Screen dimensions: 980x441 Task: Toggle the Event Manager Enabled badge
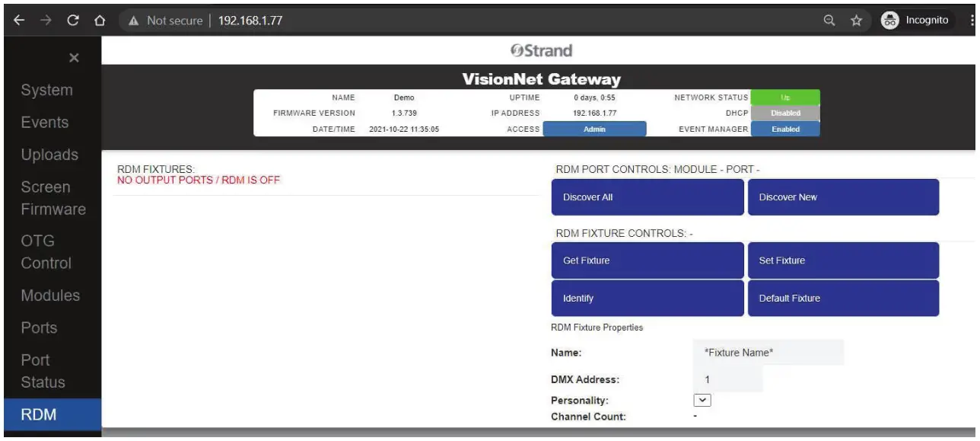(x=784, y=129)
